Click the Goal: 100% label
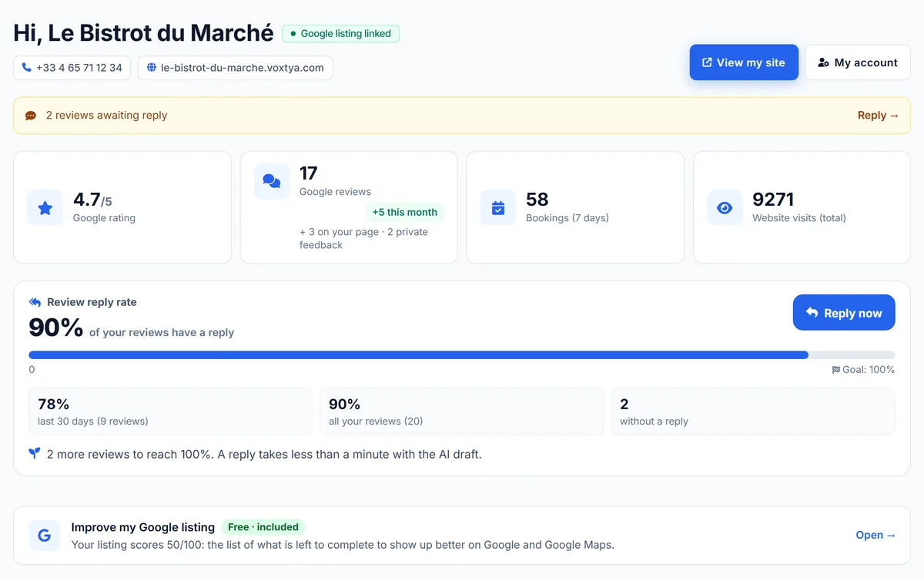924x578 pixels. pos(869,370)
